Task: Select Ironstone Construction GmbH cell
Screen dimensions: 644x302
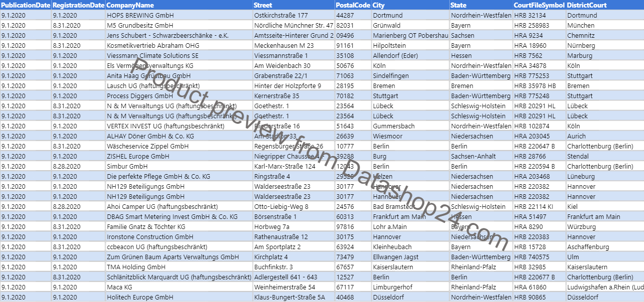Action: pyautogui.click(x=179, y=237)
